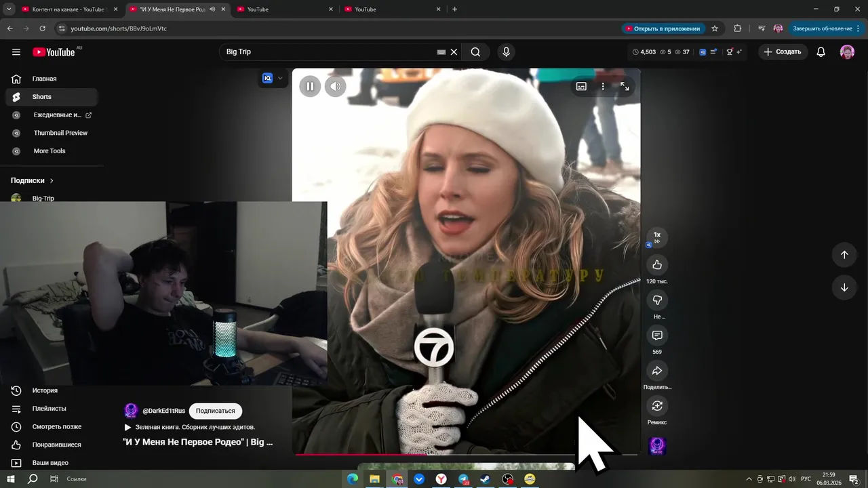
Task: Mute the Shorts video volume
Action: [335, 86]
